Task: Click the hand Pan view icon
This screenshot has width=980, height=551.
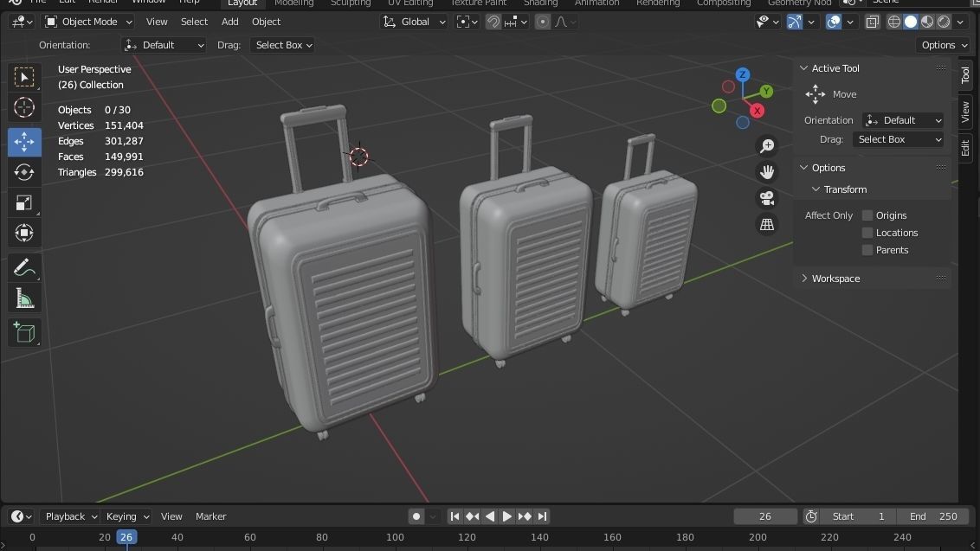Action: [767, 172]
